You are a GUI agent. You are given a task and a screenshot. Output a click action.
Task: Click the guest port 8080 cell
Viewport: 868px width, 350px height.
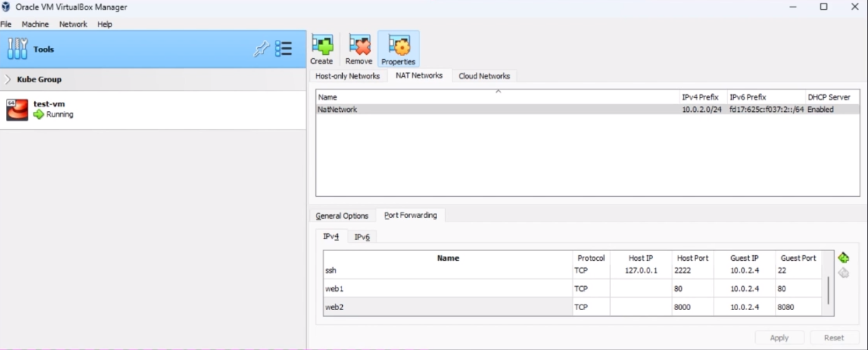point(798,307)
